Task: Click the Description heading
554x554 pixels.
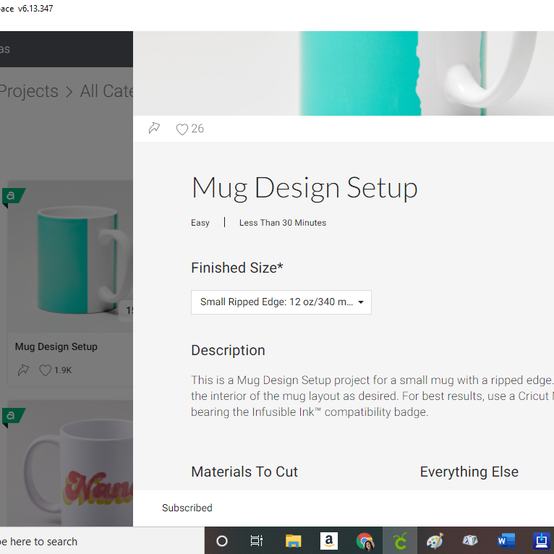Action: point(228,350)
